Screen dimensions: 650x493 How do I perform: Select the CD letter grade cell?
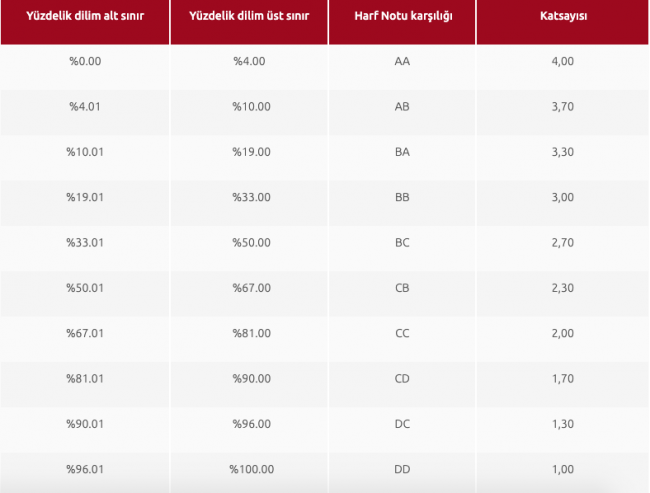402,384
